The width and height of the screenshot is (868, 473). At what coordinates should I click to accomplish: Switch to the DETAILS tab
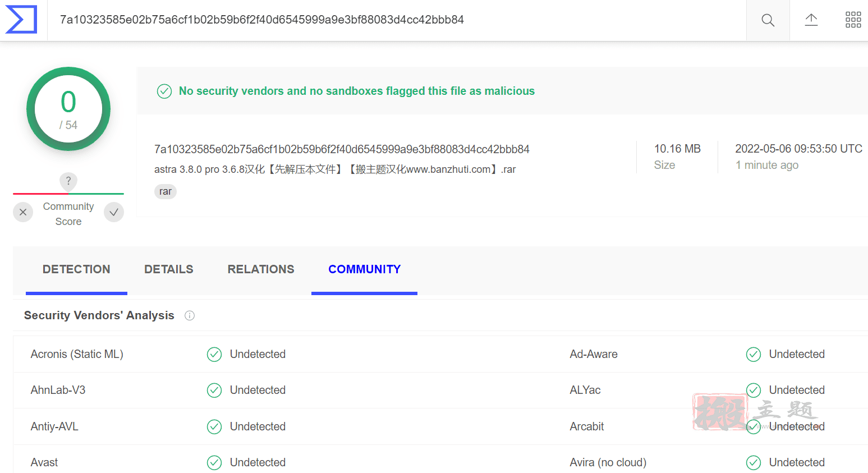point(169,269)
